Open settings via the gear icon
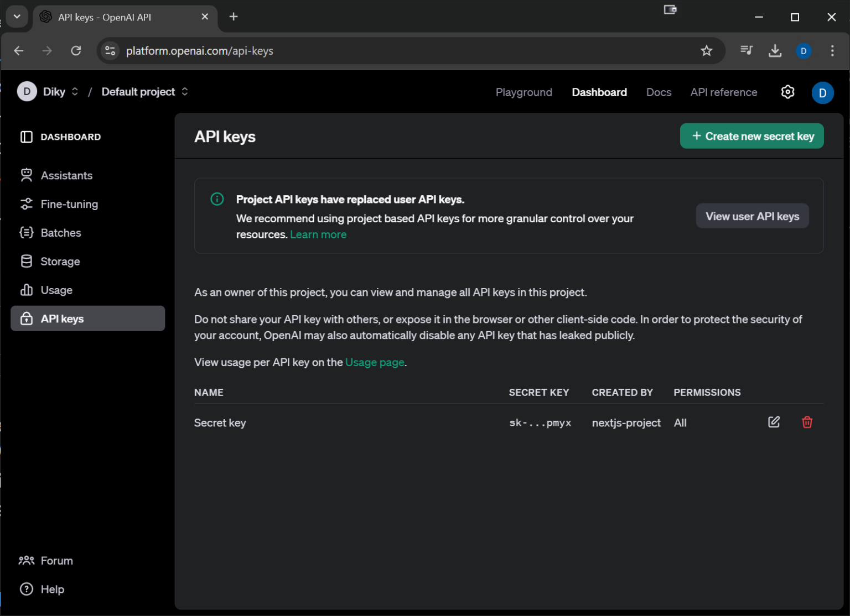The width and height of the screenshot is (850, 616). (787, 92)
